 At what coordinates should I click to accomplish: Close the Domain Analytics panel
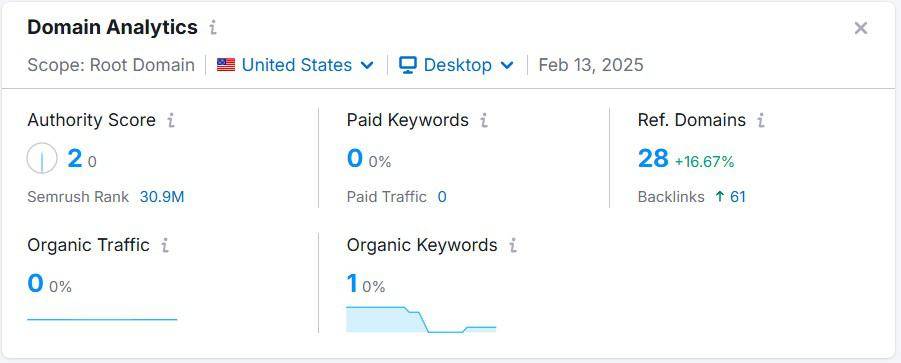[860, 28]
